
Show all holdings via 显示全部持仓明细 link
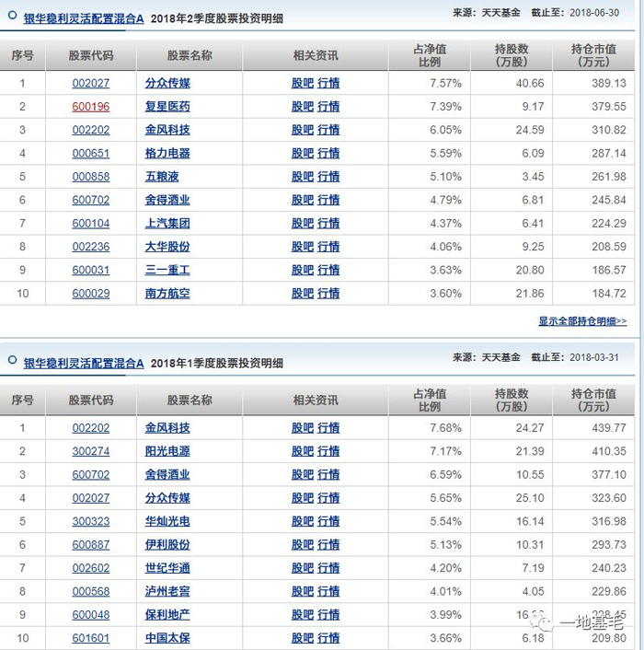pos(582,320)
